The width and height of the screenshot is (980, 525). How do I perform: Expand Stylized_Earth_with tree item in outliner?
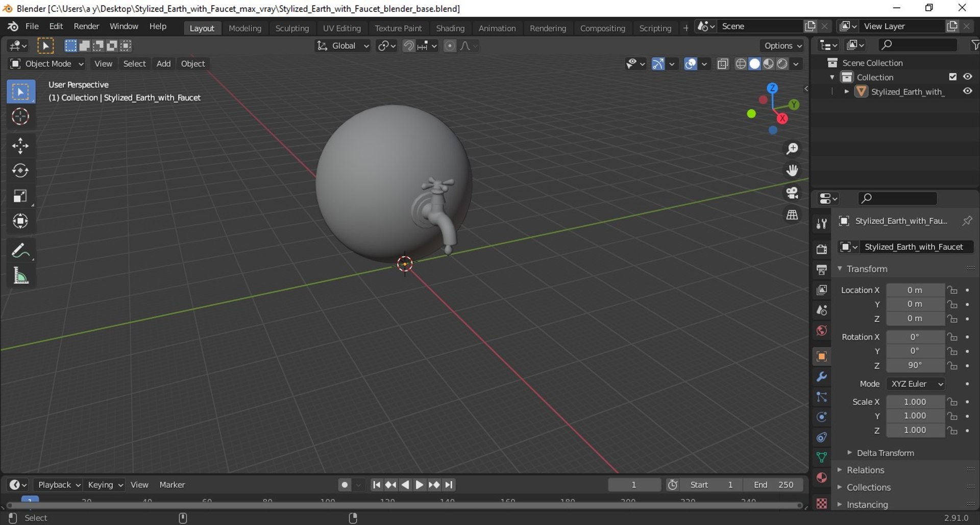tap(847, 91)
